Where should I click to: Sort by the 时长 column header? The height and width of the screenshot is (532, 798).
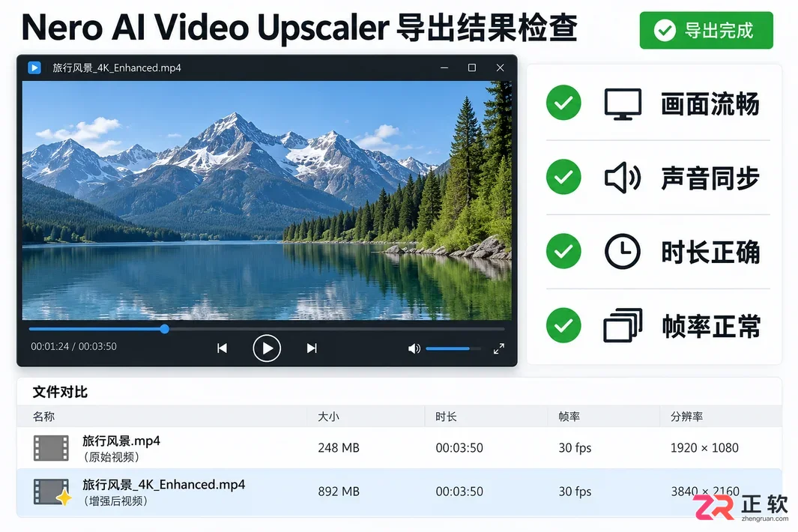point(446,417)
